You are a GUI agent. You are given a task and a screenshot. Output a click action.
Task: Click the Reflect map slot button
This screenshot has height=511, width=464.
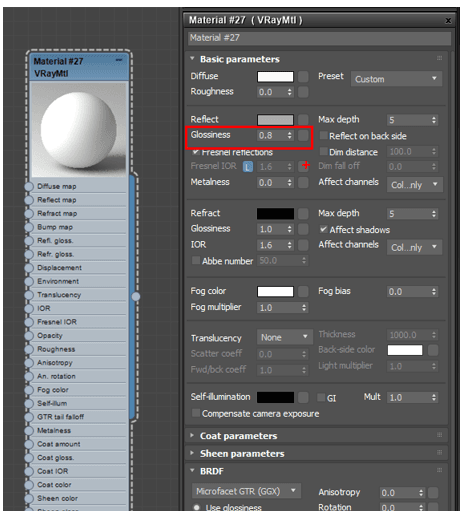(x=303, y=120)
